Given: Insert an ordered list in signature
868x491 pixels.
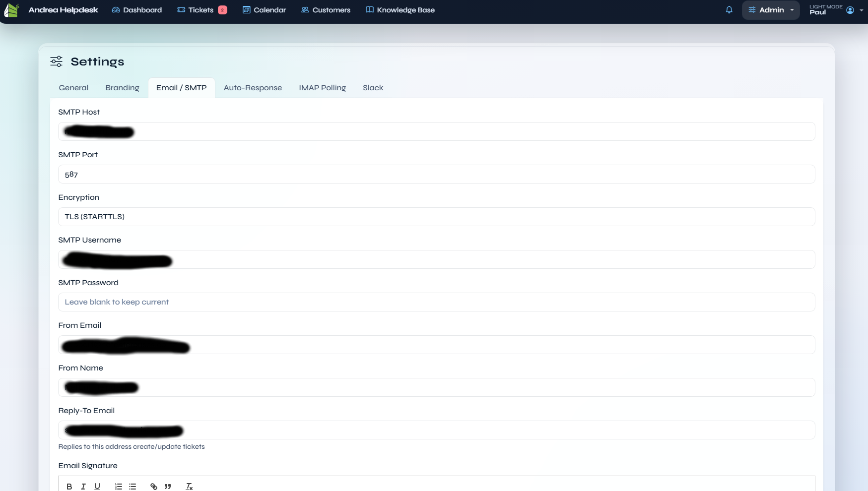Looking at the screenshot, I should pyautogui.click(x=119, y=487).
